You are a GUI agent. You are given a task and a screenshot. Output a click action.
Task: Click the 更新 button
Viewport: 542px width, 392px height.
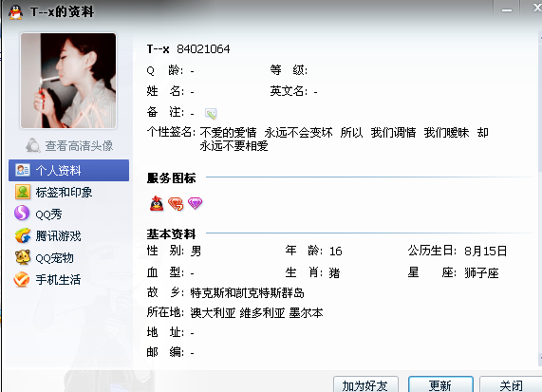pyautogui.click(x=440, y=384)
